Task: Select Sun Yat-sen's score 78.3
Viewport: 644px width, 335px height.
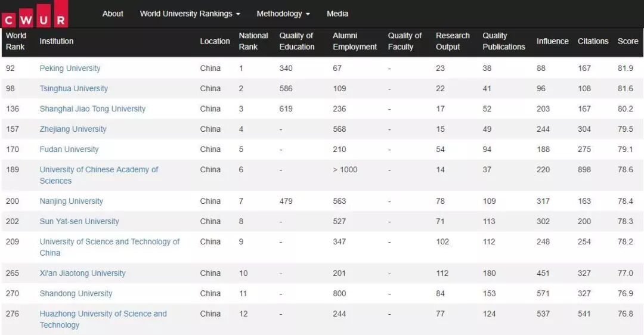Action: [x=625, y=221]
